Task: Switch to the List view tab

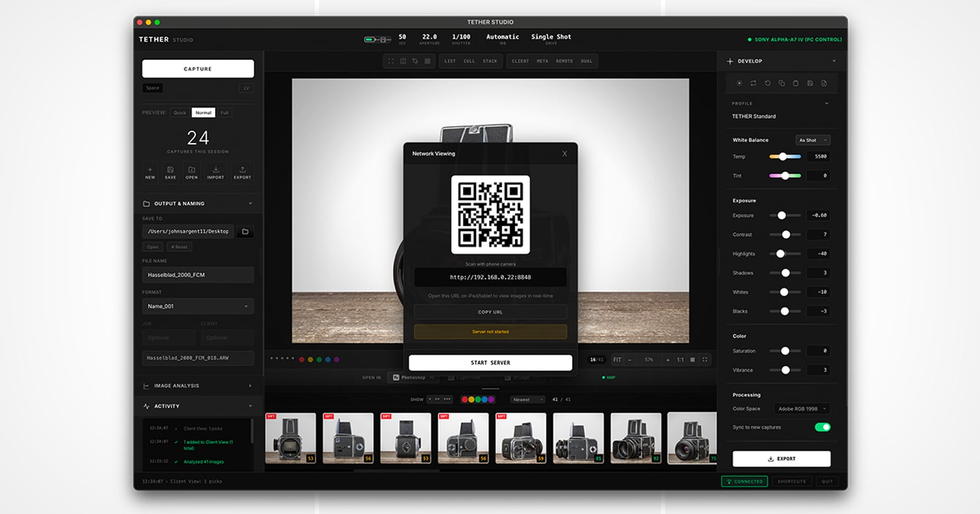Action: coord(450,61)
